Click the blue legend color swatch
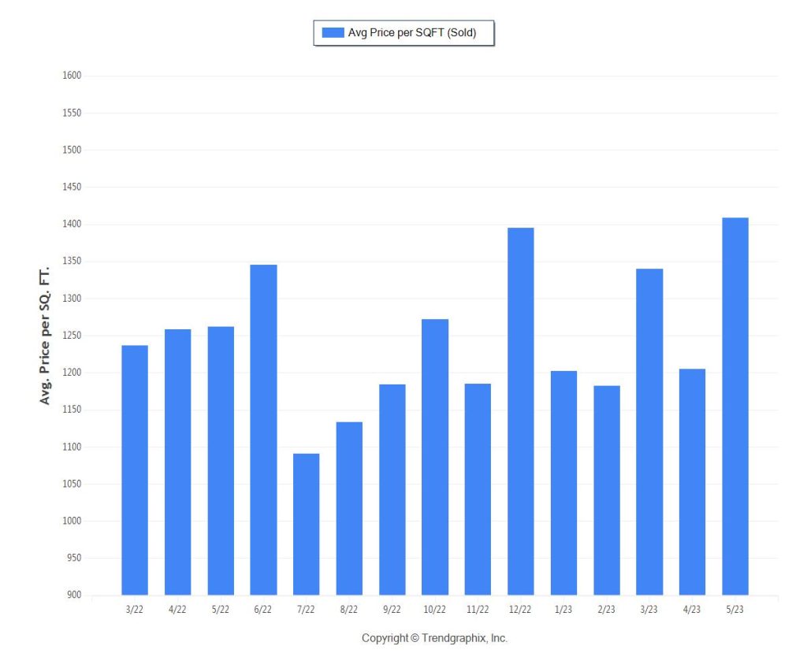The image size is (807, 672). 333,32
